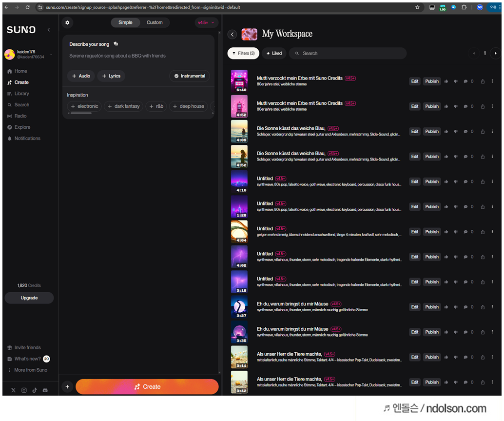Share the 3:27 Eh du, warum song

483,307
